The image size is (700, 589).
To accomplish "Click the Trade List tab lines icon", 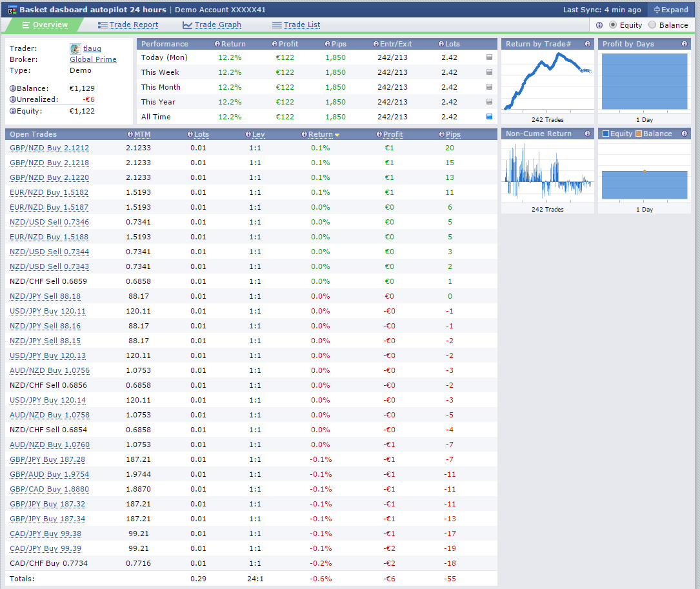I will coord(277,25).
